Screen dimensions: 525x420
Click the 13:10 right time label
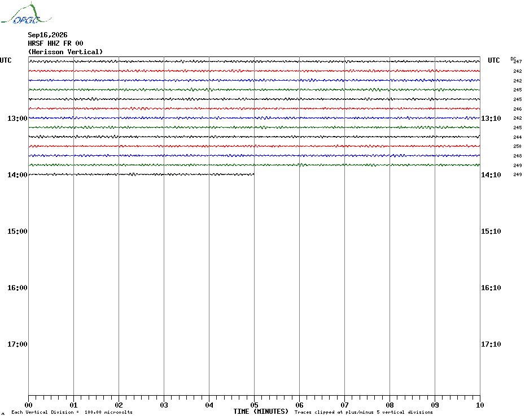coord(491,118)
